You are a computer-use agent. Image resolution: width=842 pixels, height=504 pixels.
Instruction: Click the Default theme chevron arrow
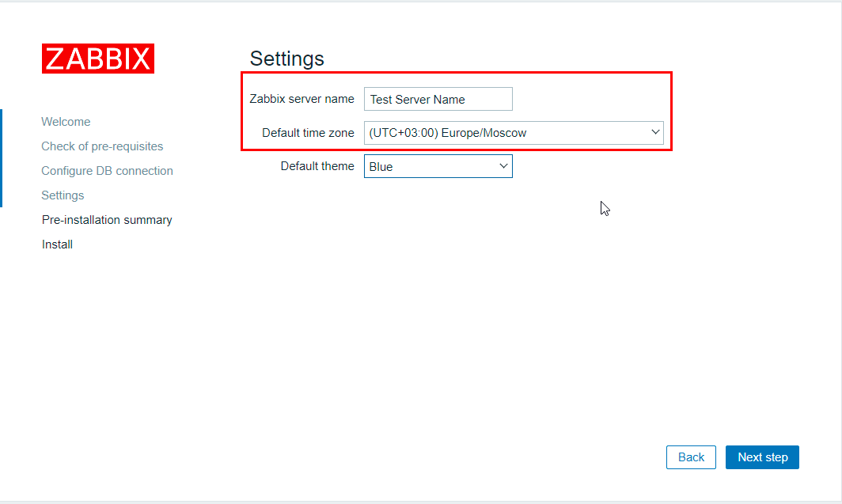[x=503, y=166]
